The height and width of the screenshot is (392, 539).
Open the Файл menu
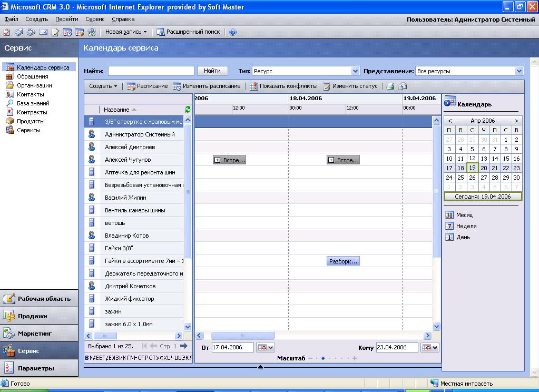12,19
